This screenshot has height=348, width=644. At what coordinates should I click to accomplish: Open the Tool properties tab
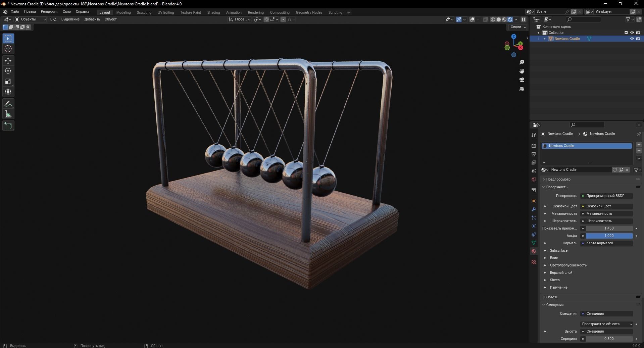tap(534, 135)
